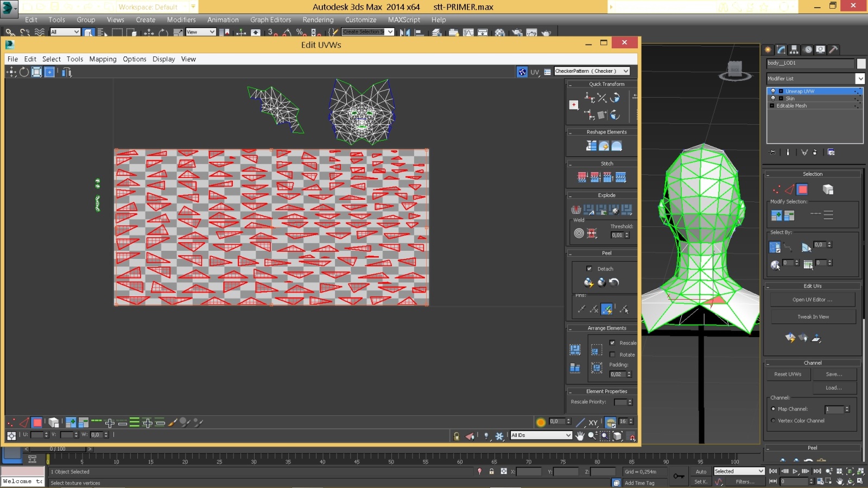The image size is (868, 488).
Task: Select the Scale tool in UV editor toolbar
Action: pos(36,72)
